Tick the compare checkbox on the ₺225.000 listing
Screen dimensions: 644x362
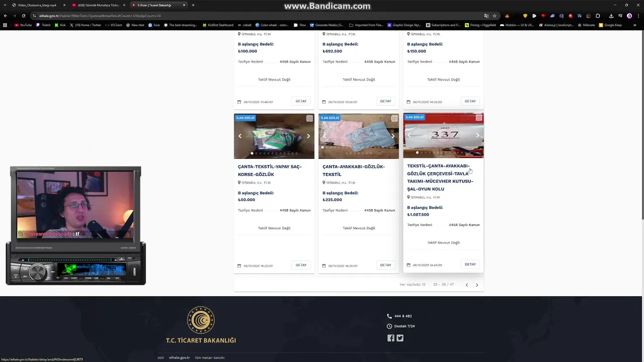394,118
